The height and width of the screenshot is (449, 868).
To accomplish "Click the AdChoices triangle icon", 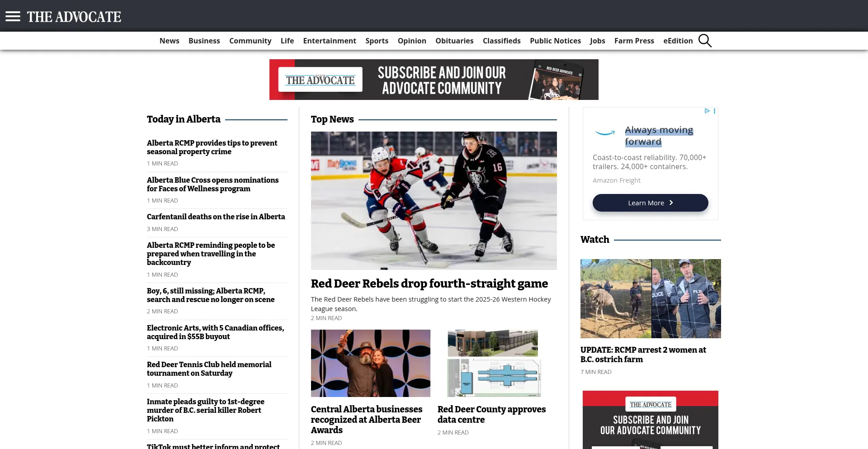I will point(707,111).
